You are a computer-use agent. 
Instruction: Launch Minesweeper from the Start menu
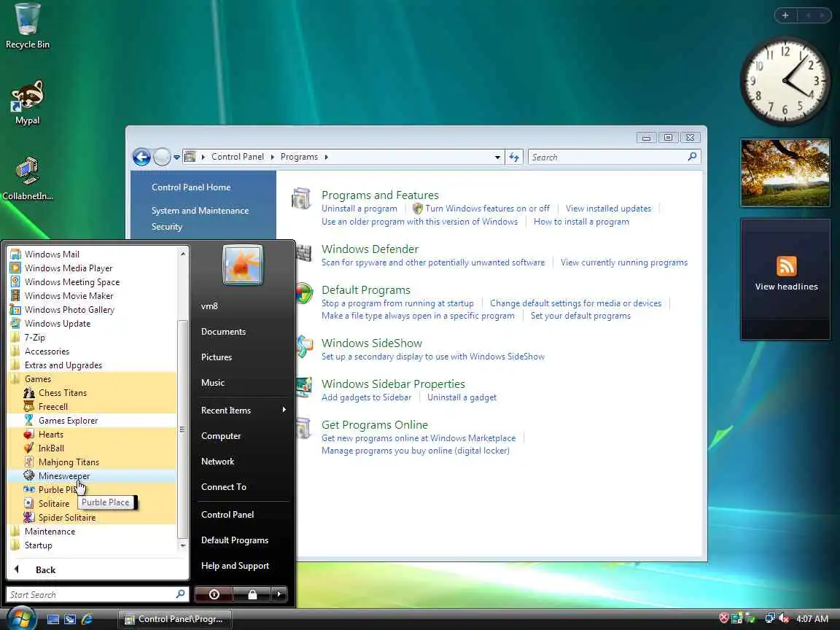pyautogui.click(x=63, y=475)
